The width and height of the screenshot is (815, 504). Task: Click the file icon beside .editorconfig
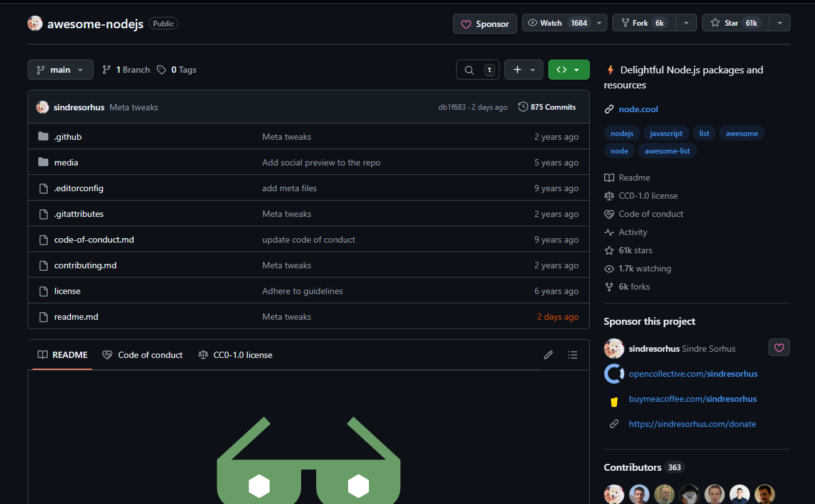pyautogui.click(x=43, y=188)
